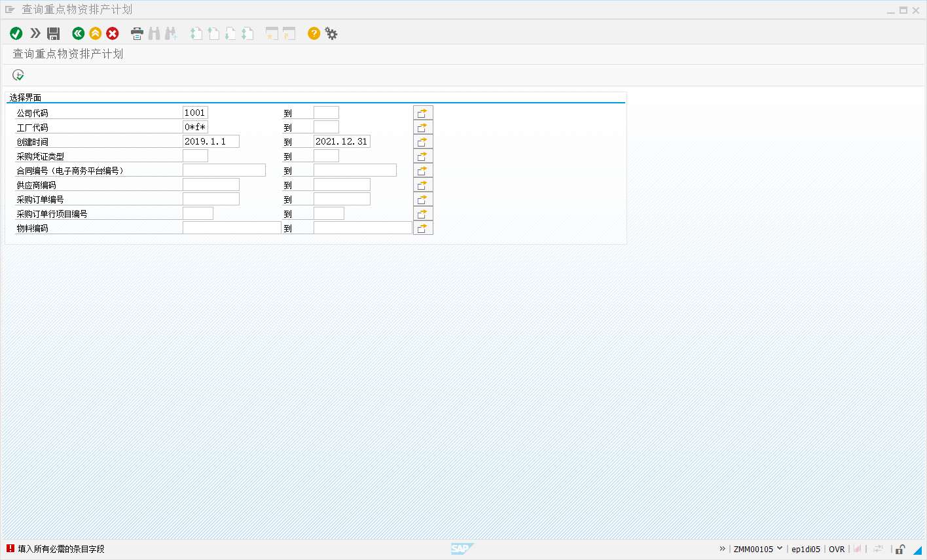Screen dimensions: 927x560
Task: Open multiple selection for 公司代码
Action: point(423,113)
